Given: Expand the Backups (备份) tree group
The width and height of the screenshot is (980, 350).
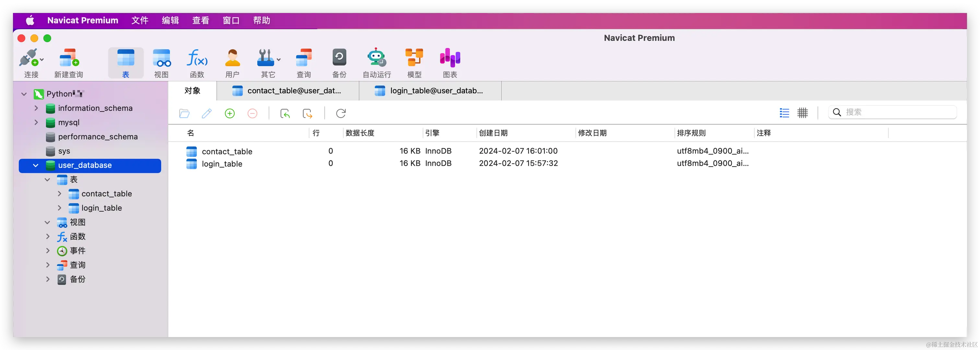Looking at the screenshot, I should (x=48, y=279).
